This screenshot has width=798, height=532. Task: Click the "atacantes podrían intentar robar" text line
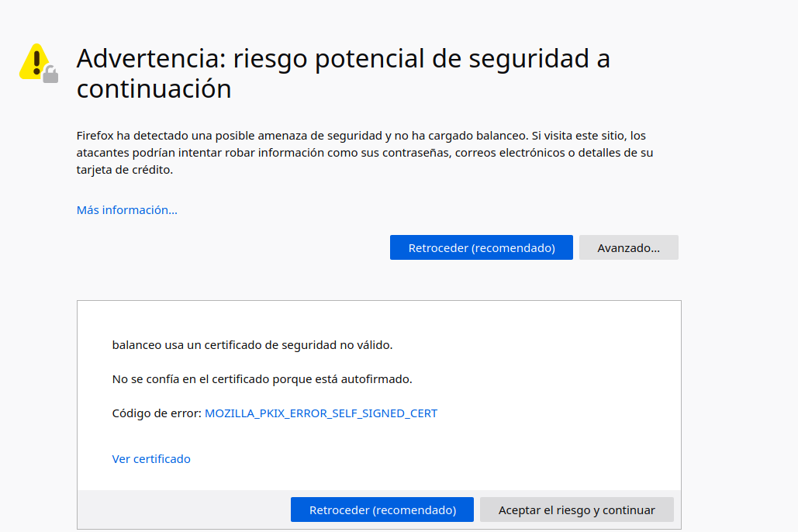364,153
